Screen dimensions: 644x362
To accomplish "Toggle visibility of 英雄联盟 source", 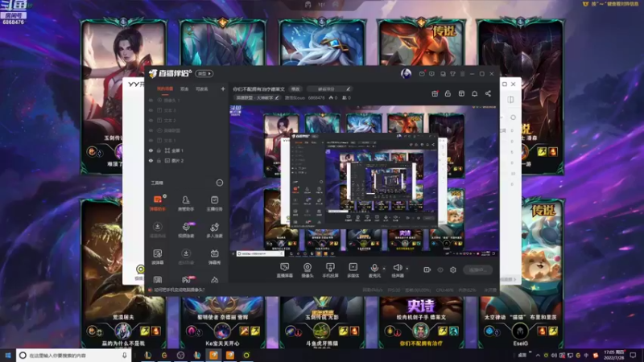I will click(151, 130).
